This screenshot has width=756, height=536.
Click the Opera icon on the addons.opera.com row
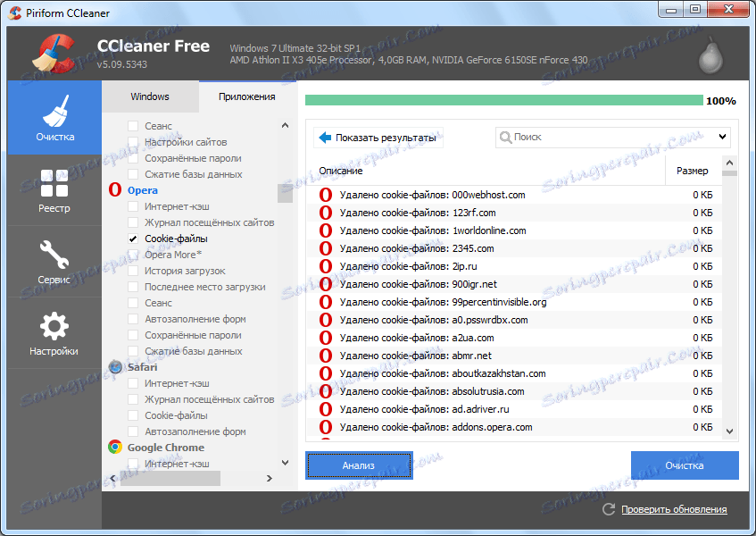[326, 427]
